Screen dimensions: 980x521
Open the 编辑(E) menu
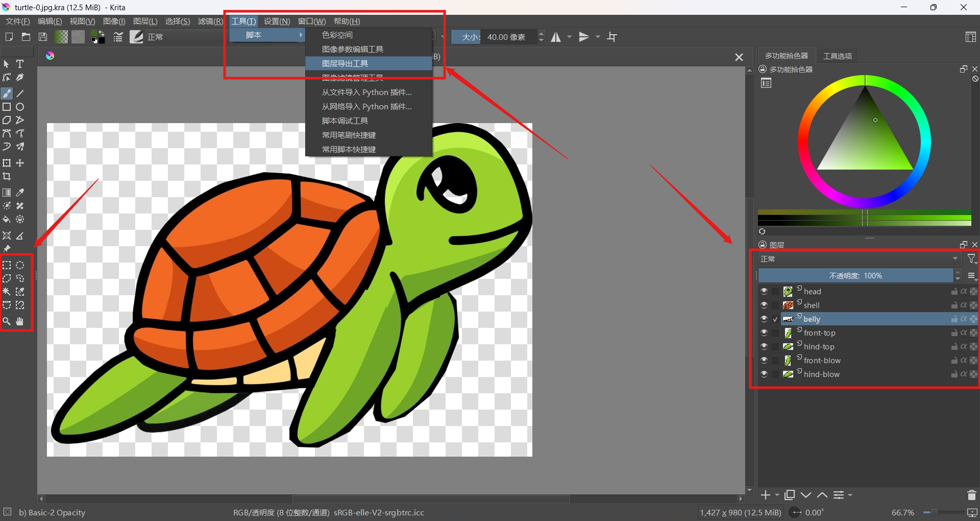[50, 21]
